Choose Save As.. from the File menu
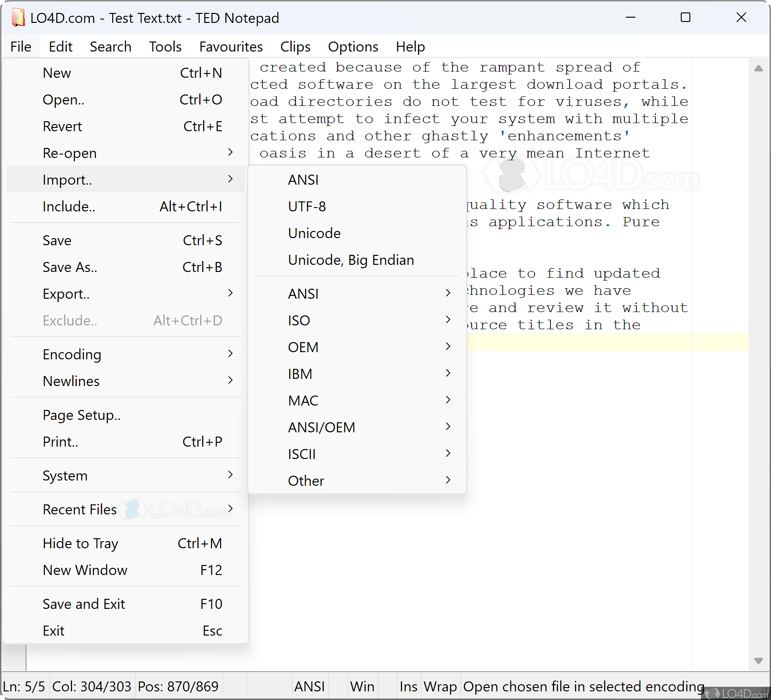The height and width of the screenshot is (700, 771). click(126, 267)
